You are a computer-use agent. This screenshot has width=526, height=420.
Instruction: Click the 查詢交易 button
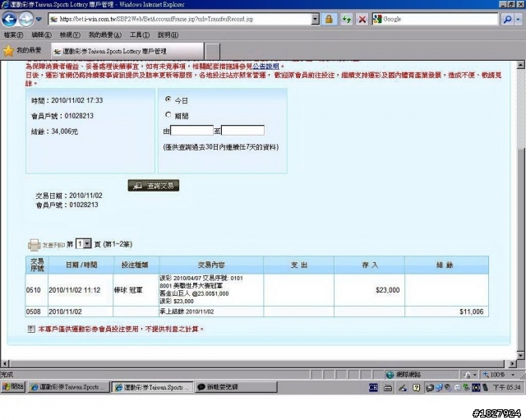[x=154, y=186]
